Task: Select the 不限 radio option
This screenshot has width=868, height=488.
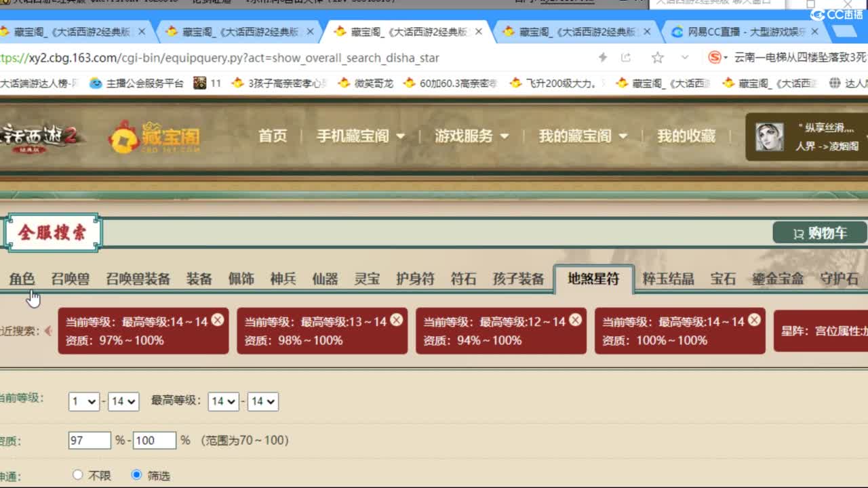Action: click(77, 475)
